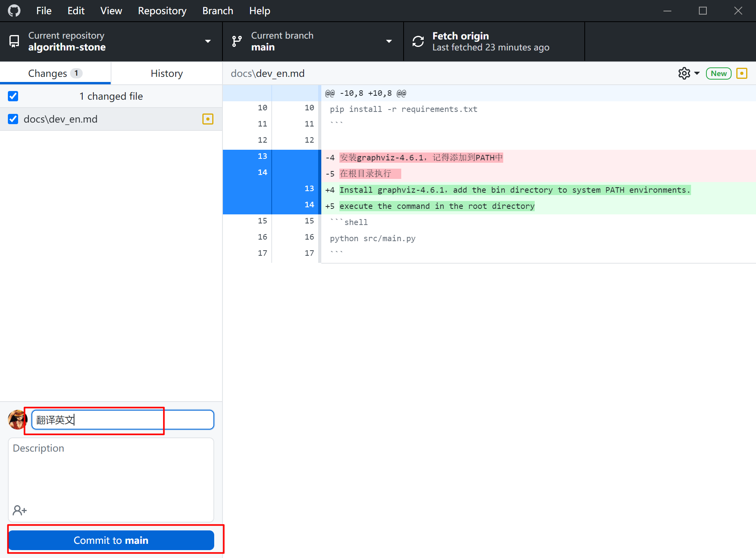Click the diff settings gear icon
This screenshot has height=558, width=756.
pos(684,73)
